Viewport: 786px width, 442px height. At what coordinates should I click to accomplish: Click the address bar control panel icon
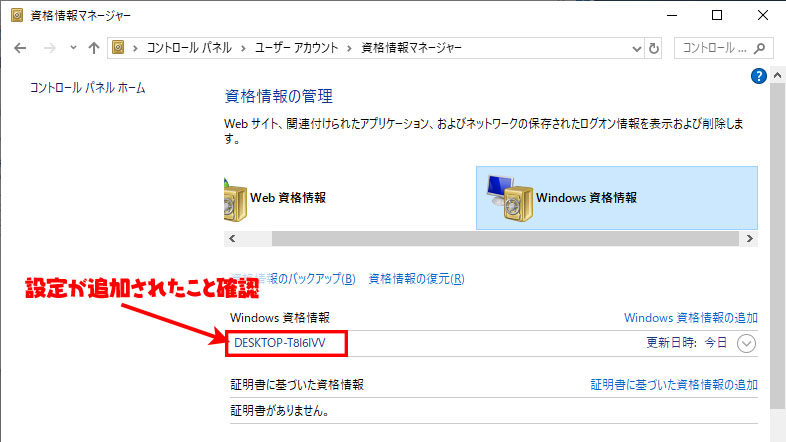pos(118,48)
